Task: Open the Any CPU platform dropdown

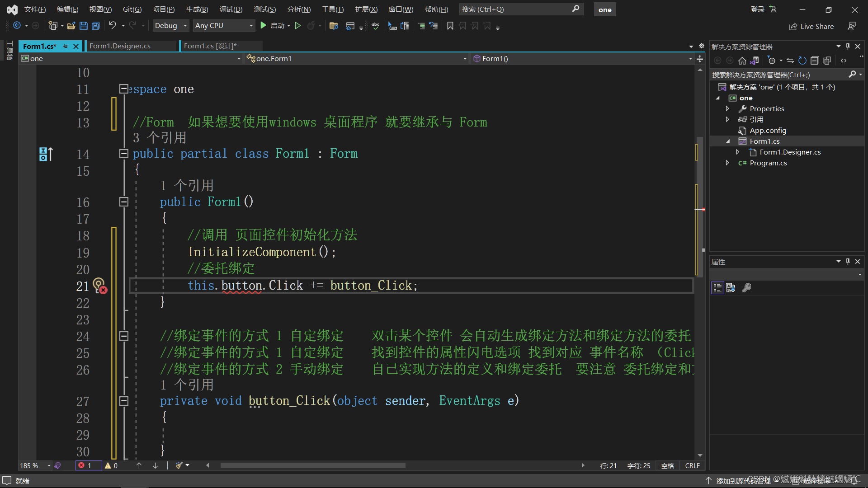Action: pos(250,26)
